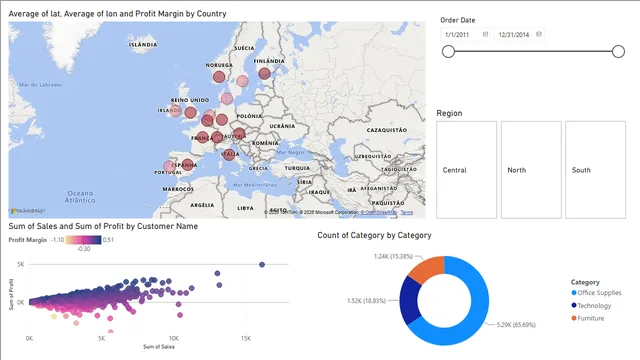Click the ISLÂNDIA label on the map
Image resolution: width=640 pixels, height=360 pixels.
tap(143, 44)
